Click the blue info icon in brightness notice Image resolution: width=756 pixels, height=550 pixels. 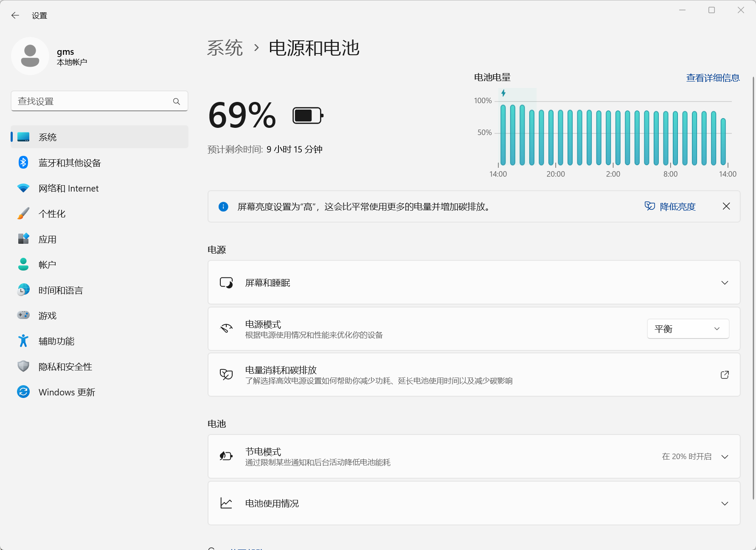tap(223, 206)
